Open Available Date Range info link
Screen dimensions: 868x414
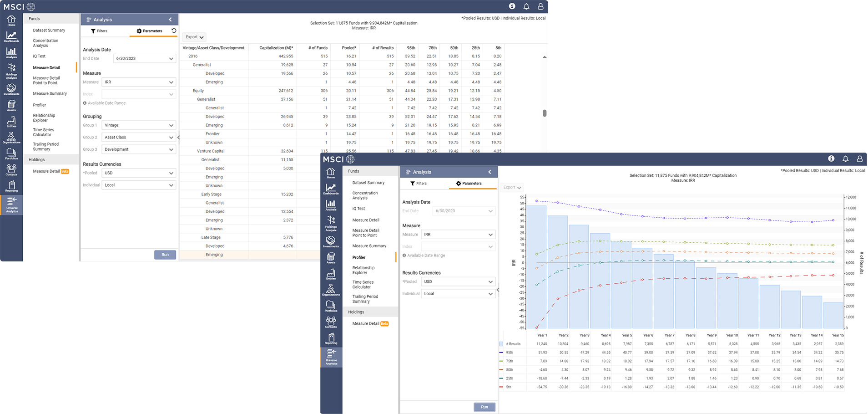pyautogui.click(x=106, y=103)
